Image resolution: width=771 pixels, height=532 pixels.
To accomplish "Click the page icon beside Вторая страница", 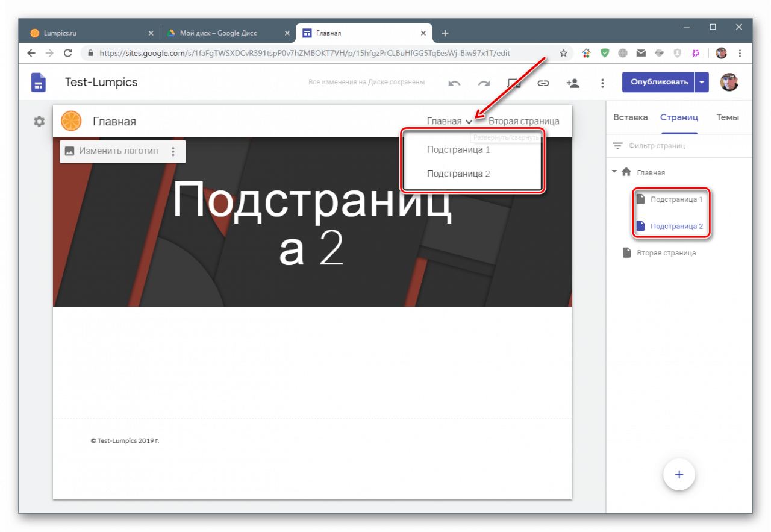I will pyautogui.click(x=627, y=253).
